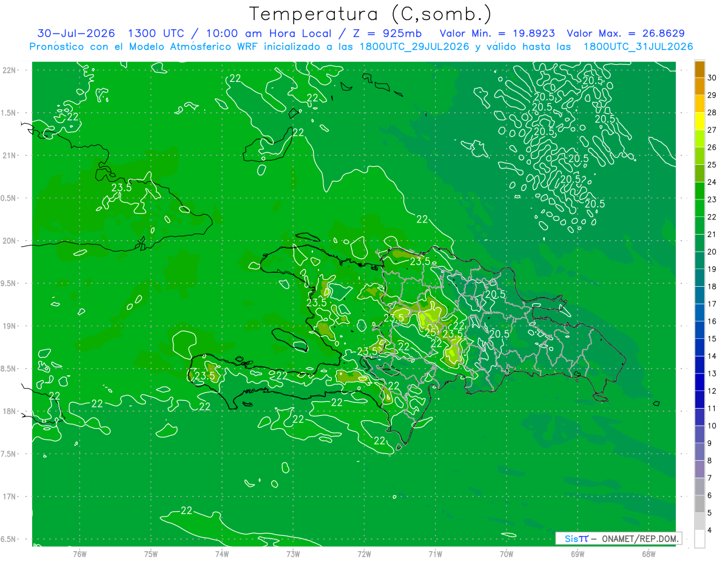This screenshot has height=562, width=728.
Task: Click the color scale label "19"
Action: [x=712, y=269]
